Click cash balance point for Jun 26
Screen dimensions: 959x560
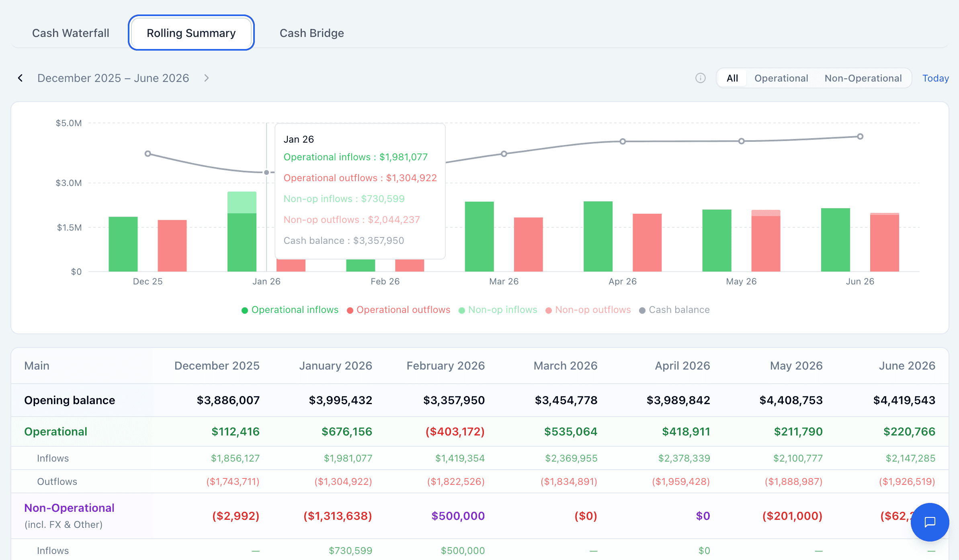point(860,137)
